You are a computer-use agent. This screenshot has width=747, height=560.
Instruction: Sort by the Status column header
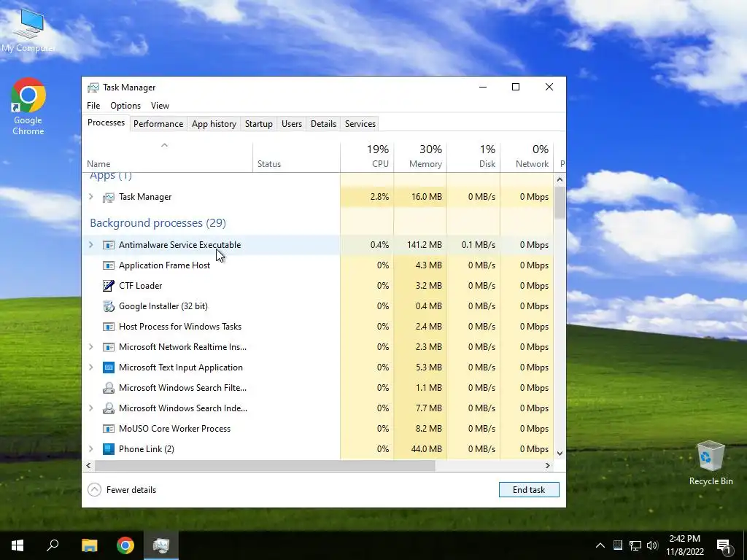point(296,157)
